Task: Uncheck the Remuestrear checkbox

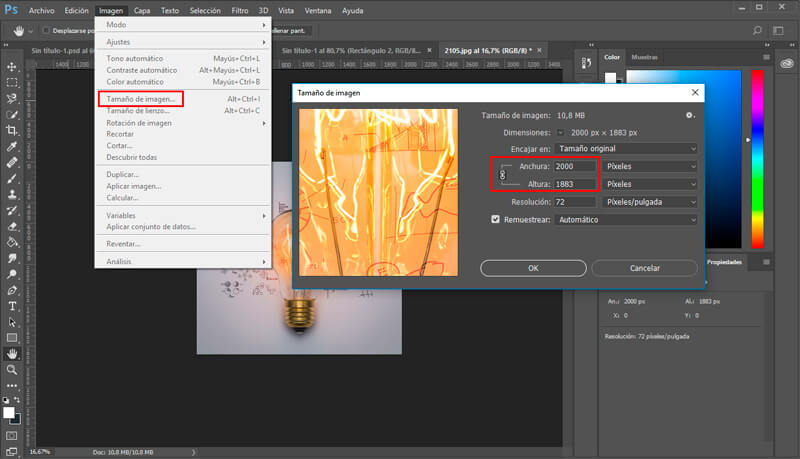Action: (x=495, y=219)
